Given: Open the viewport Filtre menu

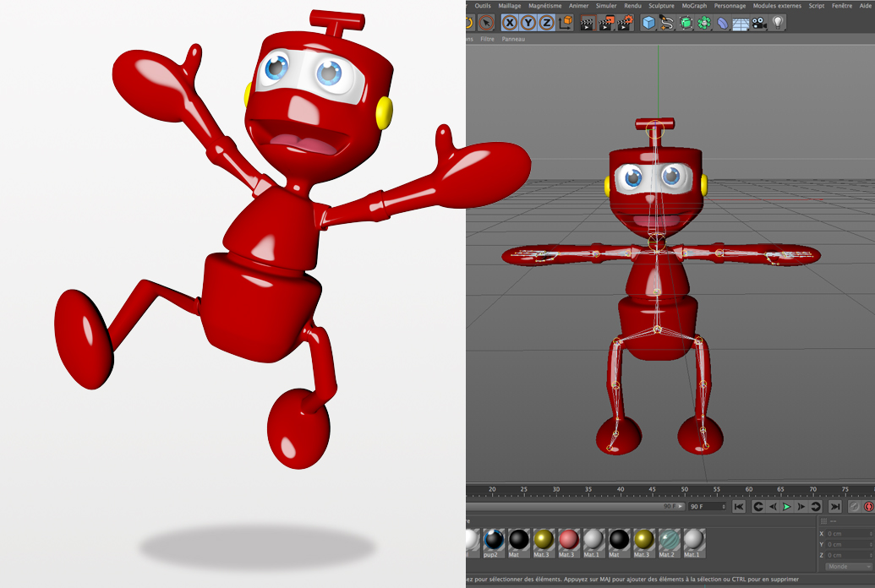Looking at the screenshot, I should pyautogui.click(x=487, y=39).
